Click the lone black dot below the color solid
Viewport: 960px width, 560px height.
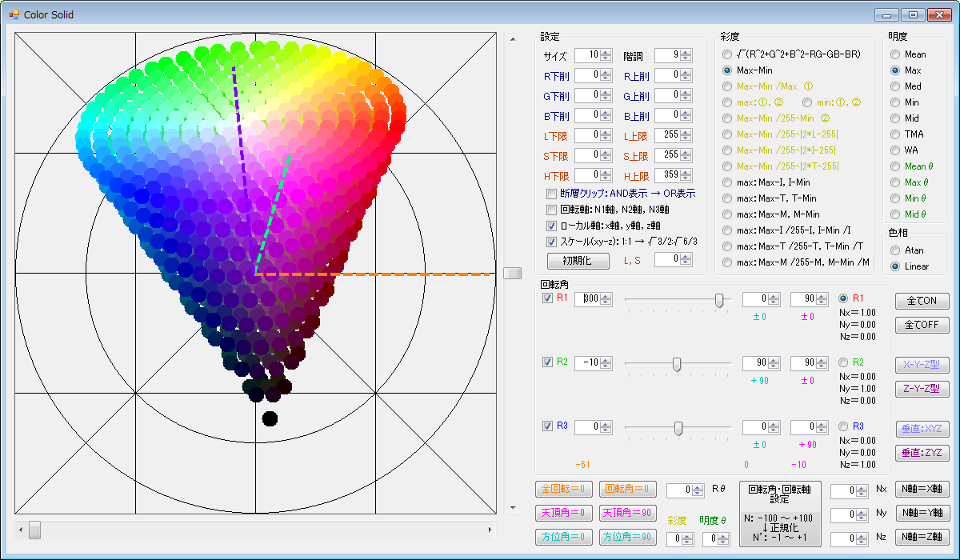click(270, 418)
